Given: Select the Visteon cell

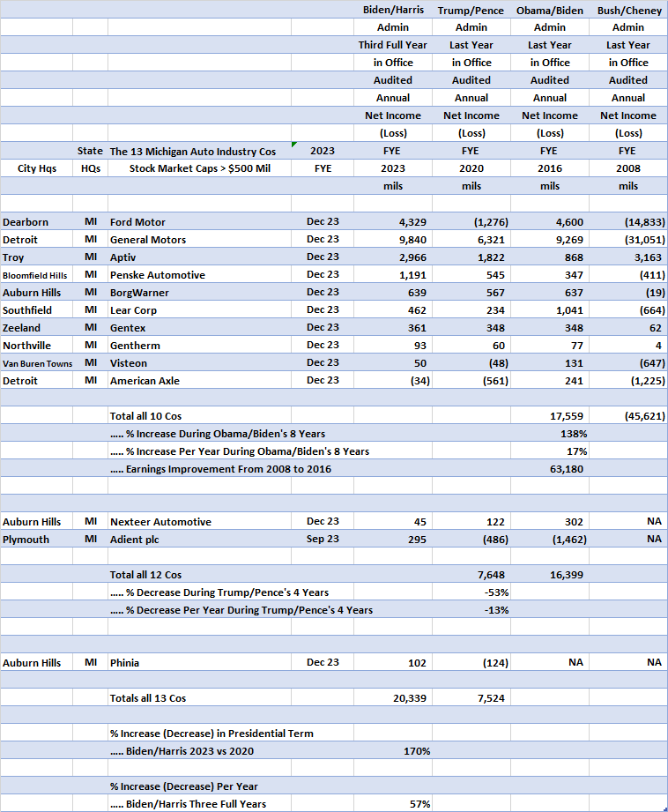Looking at the screenshot, I should tap(199, 362).
